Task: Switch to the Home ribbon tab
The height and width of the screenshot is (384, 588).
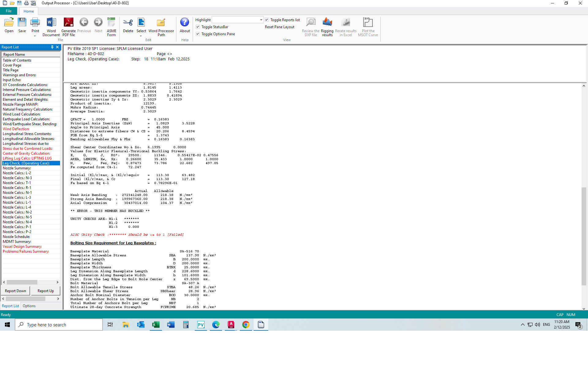Action: point(29,11)
